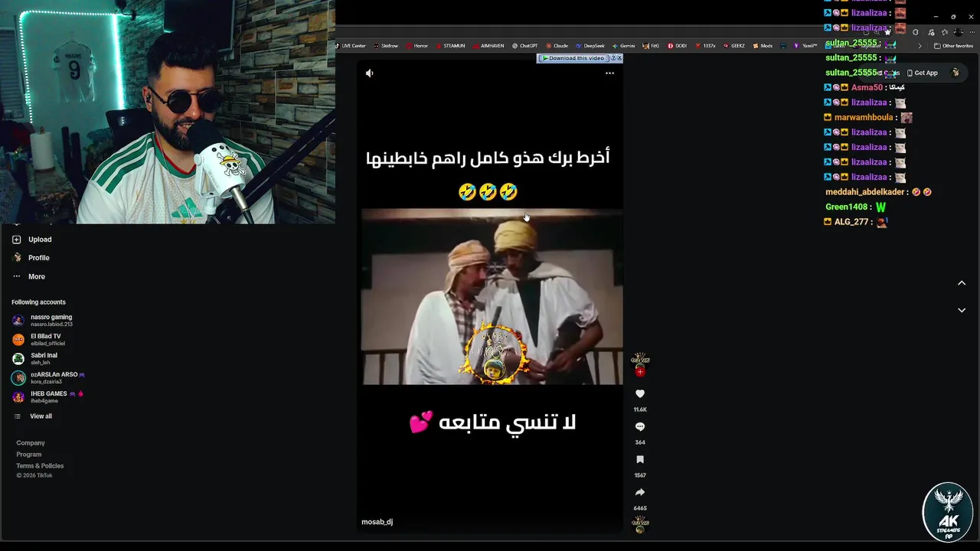Open IHEB GAMES following account
Image resolution: width=980 pixels, height=551 pixels.
(x=47, y=396)
